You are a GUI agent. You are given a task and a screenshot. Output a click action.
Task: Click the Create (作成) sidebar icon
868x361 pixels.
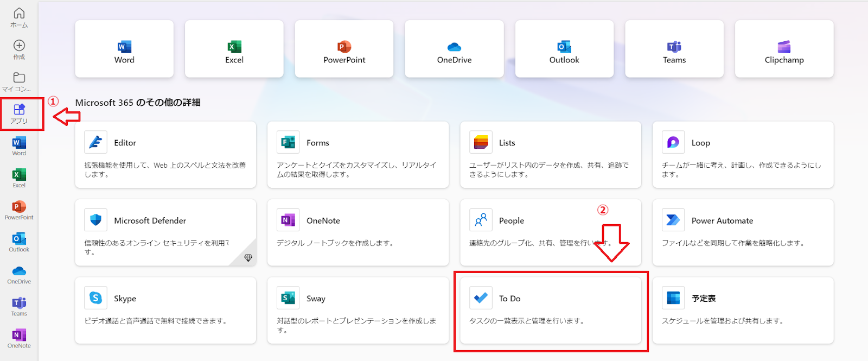19,49
